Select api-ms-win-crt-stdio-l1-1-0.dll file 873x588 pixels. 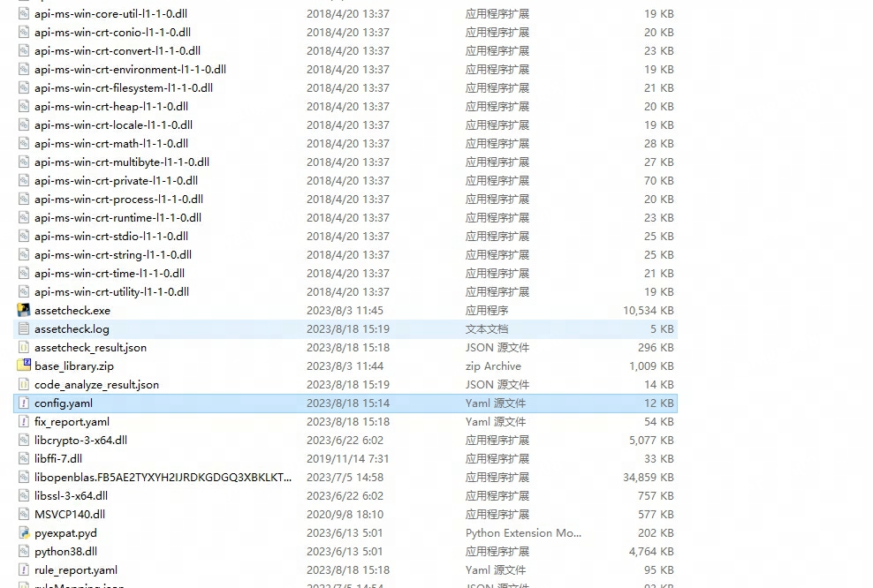(110, 236)
